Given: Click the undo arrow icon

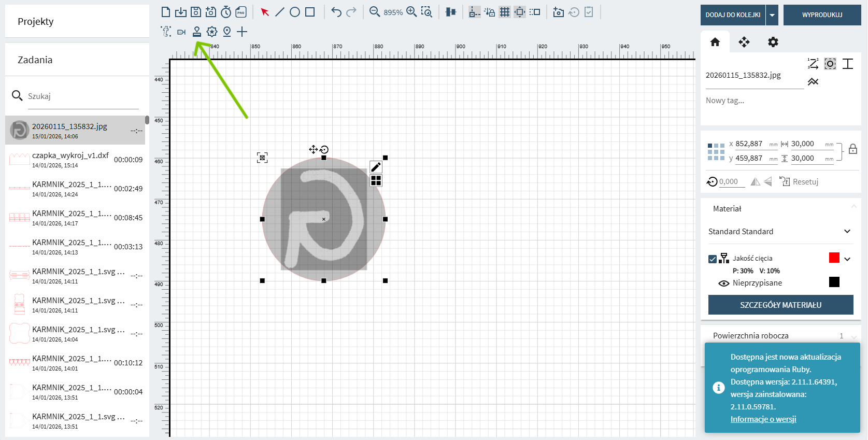Looking at the screenshot, I should tap(336, 12).
